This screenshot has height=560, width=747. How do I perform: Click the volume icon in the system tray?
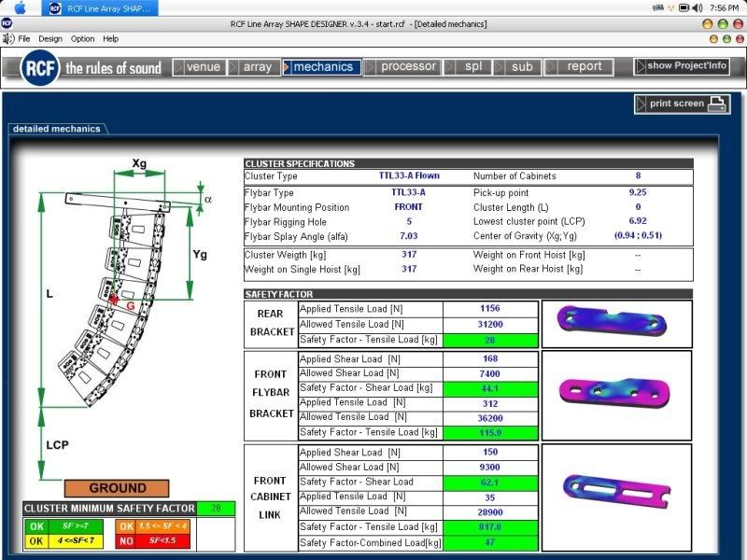click(697, 8)
